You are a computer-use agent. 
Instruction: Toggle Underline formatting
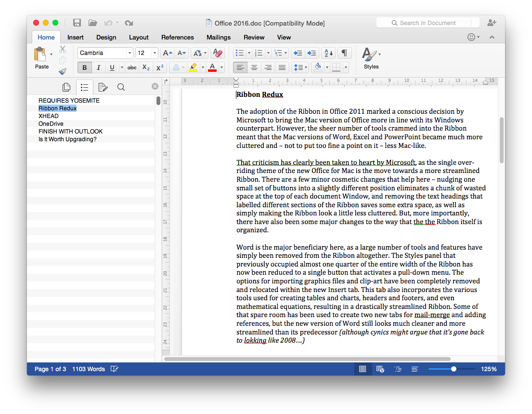click(x=112, y=67)
